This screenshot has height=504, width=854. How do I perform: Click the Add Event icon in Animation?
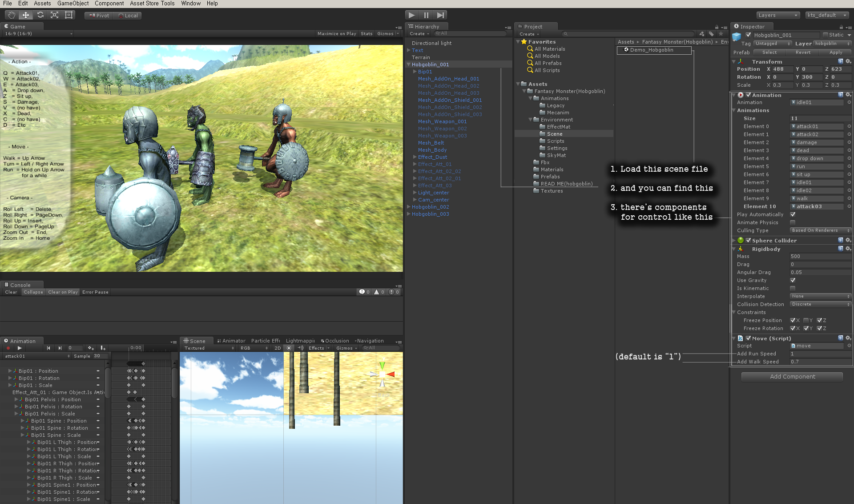(103, 348)
